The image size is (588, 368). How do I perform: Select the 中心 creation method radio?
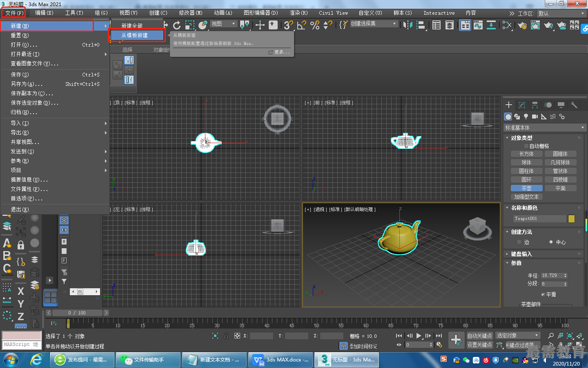(x=551, y=242)
